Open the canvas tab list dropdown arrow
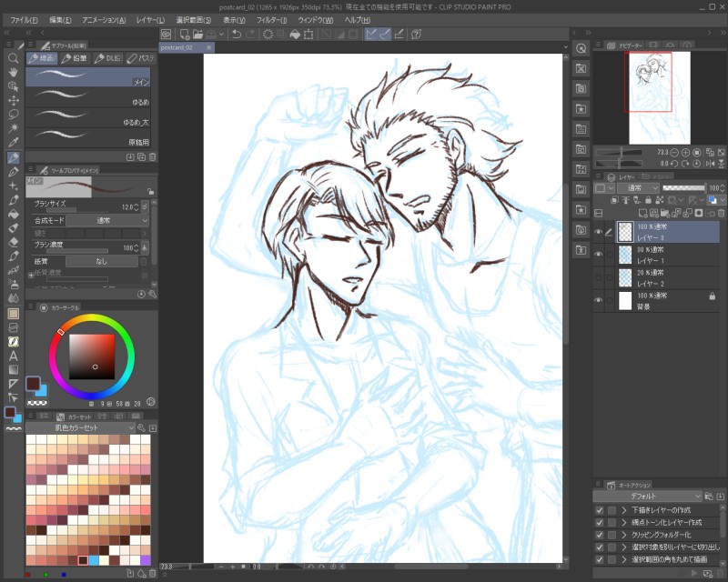 click(565, 47)
